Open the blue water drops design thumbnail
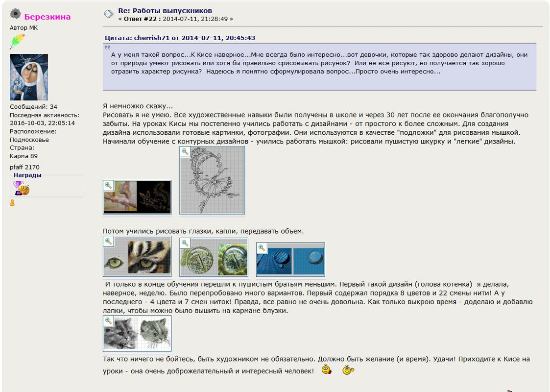The width and height of the screenshot is (550, 392). point(290,259)
